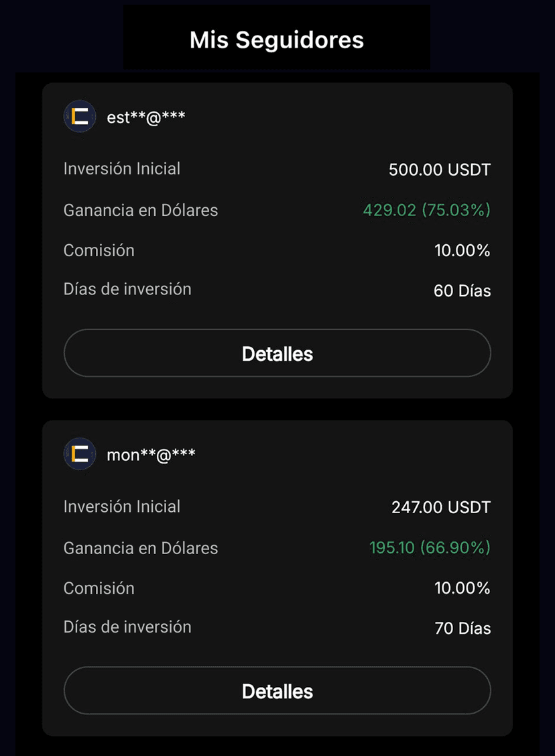Click Inversión Inicial label in est**@*** card
The width and height of the screenshot is (555, 756).
click(122, 168)
